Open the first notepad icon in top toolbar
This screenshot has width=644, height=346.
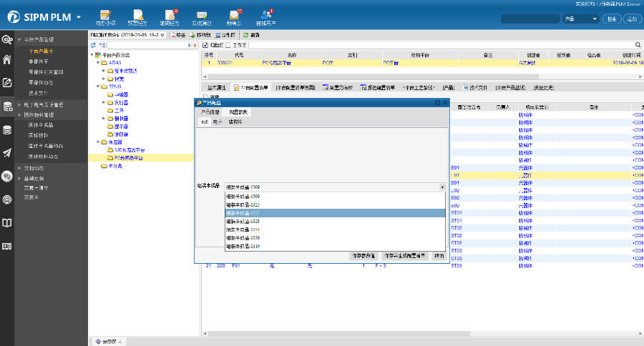coord(106,14)
